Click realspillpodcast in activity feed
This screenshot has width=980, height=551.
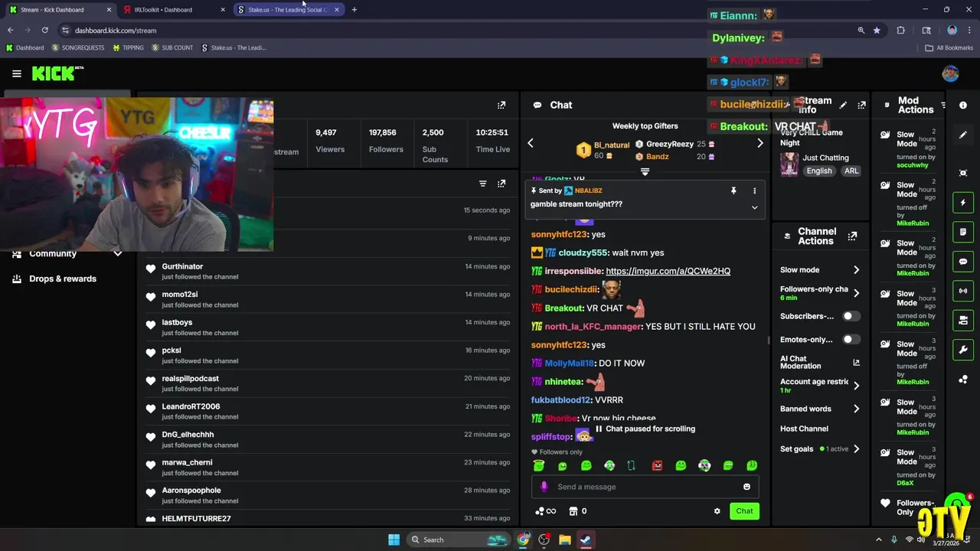[x=190, y=378]
